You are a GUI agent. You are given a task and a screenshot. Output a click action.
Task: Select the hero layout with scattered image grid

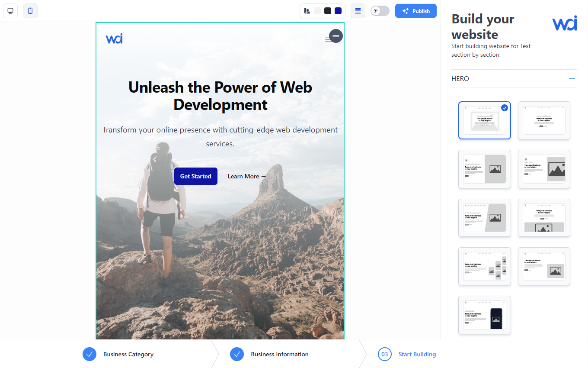coord(485,266)
